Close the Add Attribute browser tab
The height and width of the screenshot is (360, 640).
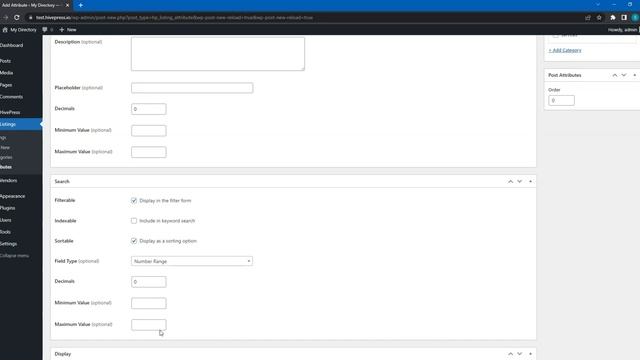[x=67, y=5]
